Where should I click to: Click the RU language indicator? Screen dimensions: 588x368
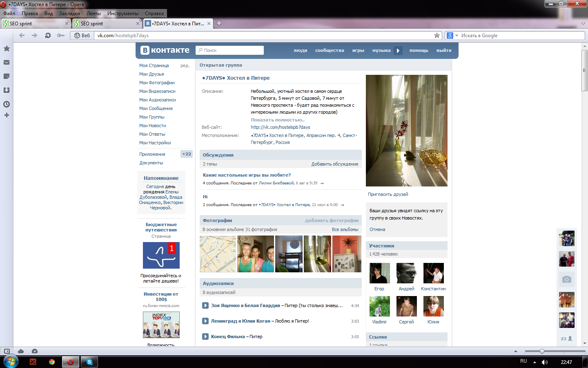(523, 361)
